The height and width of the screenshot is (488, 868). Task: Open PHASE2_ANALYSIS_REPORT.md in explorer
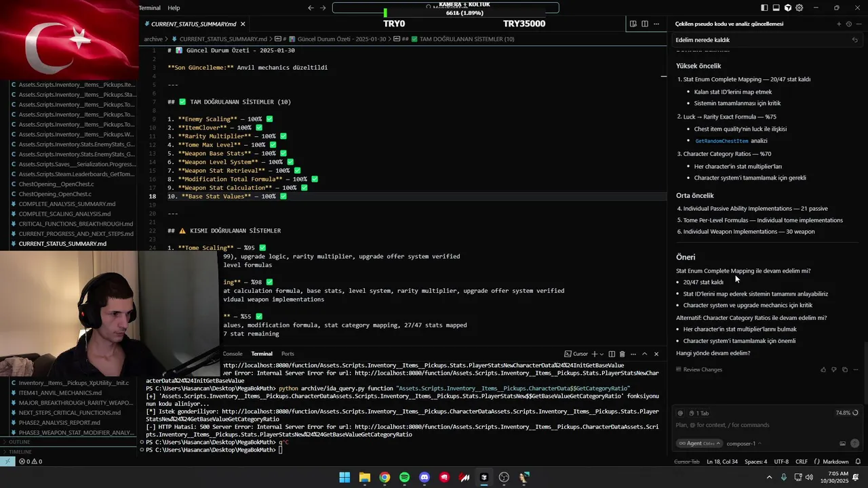click(x=60, y=422)
